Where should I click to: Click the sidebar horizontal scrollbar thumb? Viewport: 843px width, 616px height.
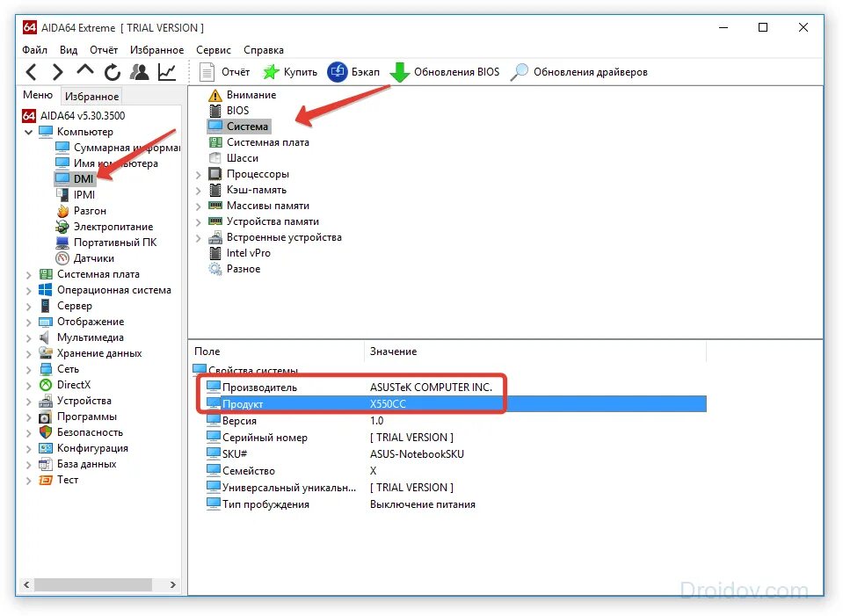(x=92, y=585)
